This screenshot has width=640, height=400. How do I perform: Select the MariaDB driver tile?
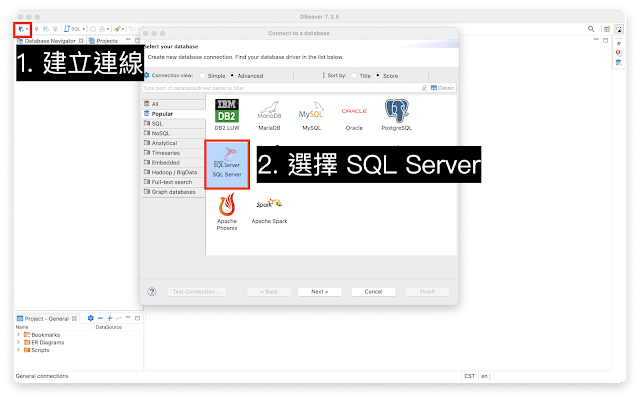pos(269,116)
